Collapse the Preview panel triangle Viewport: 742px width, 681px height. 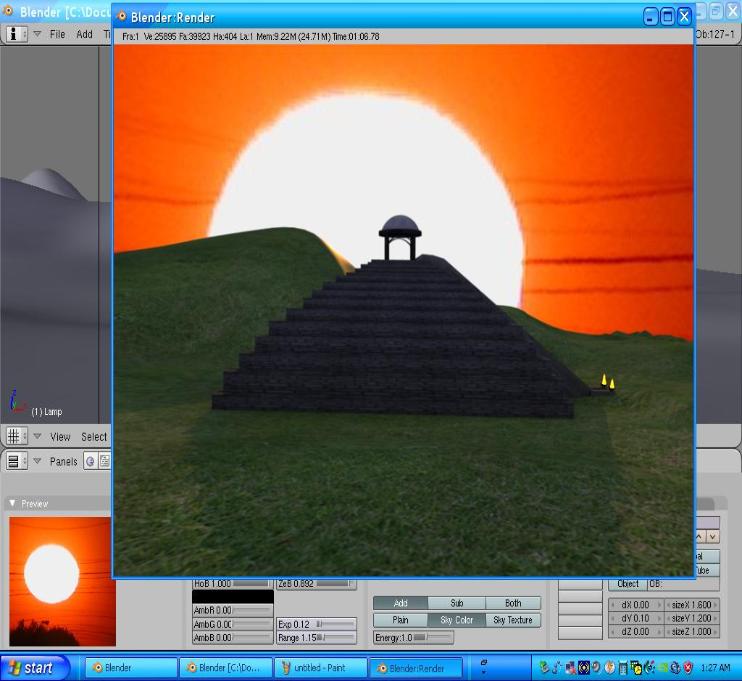tap(12, 504)
